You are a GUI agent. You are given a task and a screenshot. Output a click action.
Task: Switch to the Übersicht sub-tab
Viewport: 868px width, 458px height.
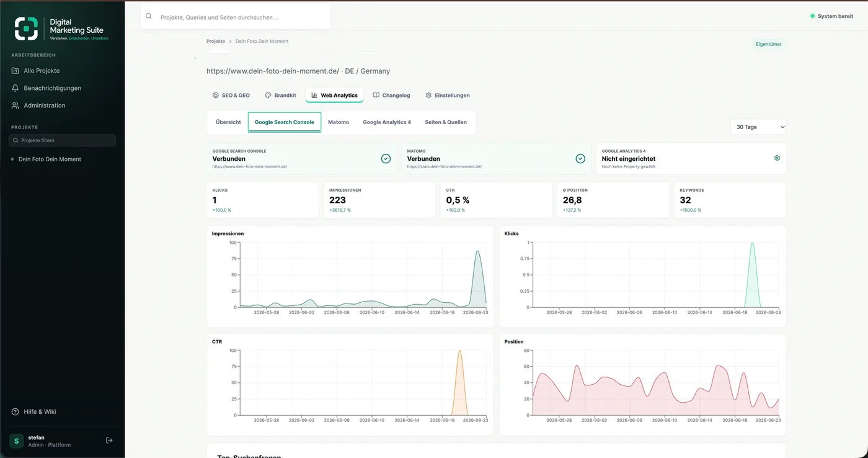pos(228,122)
